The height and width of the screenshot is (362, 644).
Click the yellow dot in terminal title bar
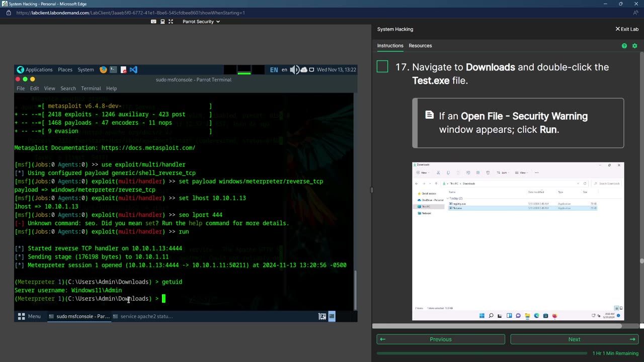point(32,79)
